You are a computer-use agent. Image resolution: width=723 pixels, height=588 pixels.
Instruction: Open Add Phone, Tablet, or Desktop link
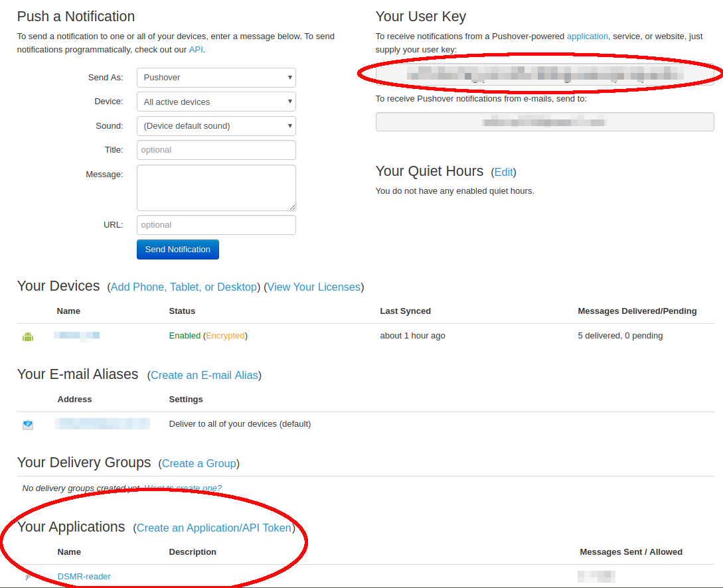(183, 287)
